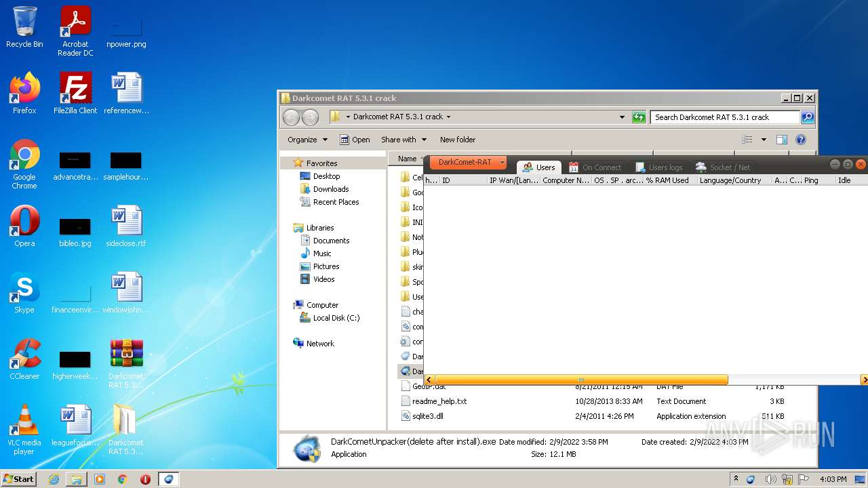The height and width of the screenshot is (488, 868).
Task: Open Explorer help via the question mark icon
Action: (x=800, y=140)
